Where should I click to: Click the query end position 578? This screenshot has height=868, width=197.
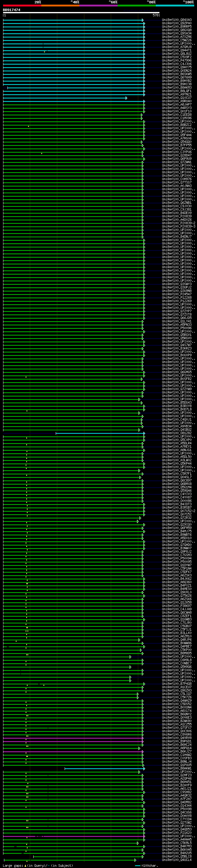pos(155,15)
